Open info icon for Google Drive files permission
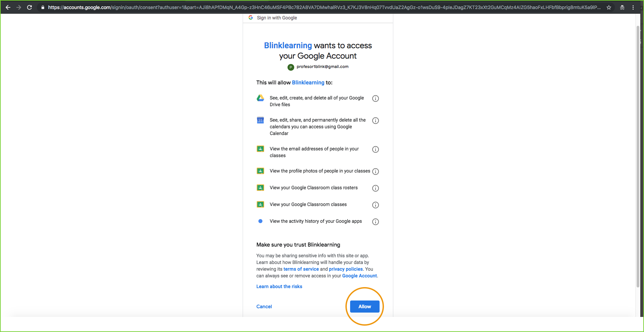Viewport: 644px width, 332px height. pos(376,98)
